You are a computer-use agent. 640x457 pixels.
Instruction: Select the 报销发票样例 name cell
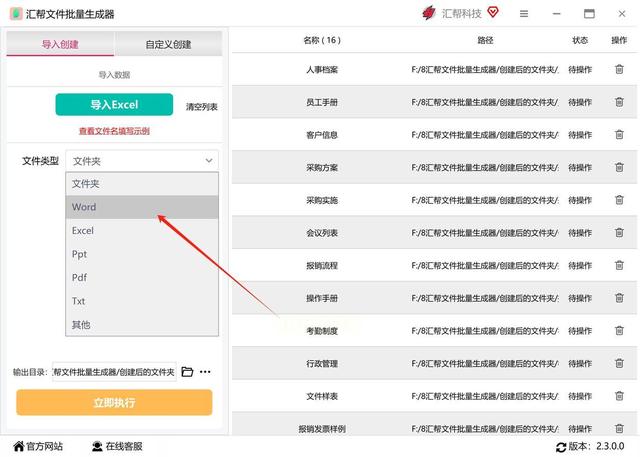[x=322, y=428]
